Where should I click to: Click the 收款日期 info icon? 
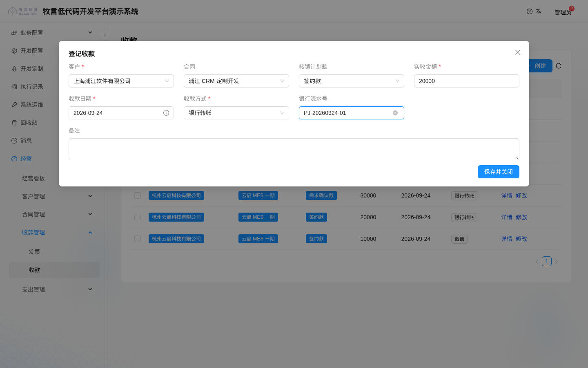click(x=166, y=113)
